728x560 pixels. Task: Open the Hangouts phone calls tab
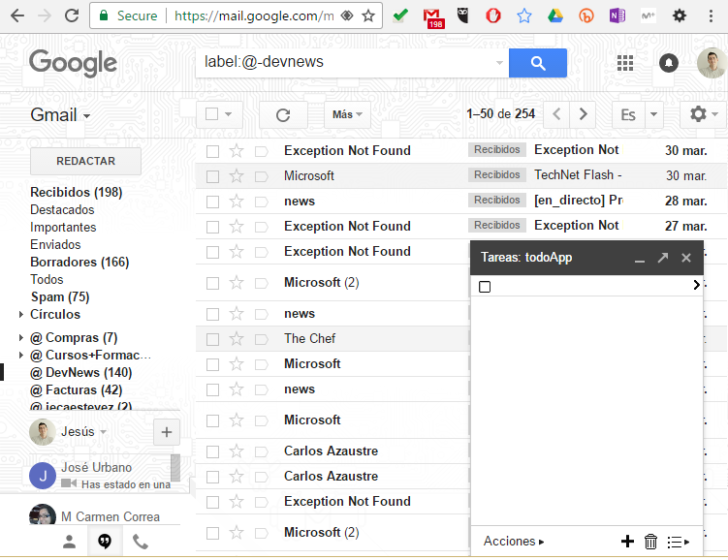click(x=141, y=542)
